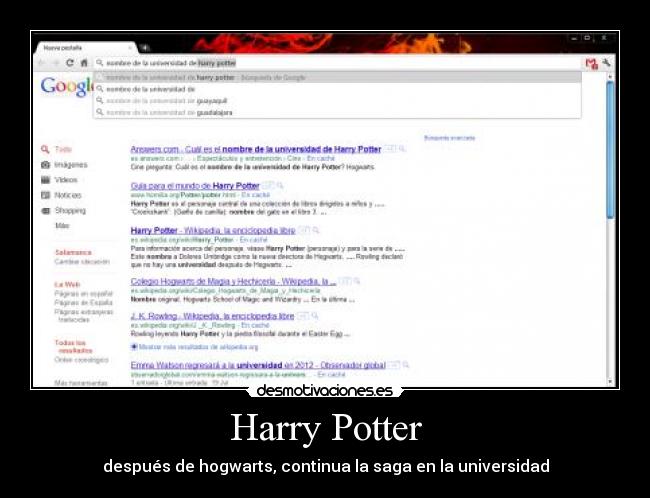
Task: Sort results by Orden cronológico
Action: coord(81,360)
